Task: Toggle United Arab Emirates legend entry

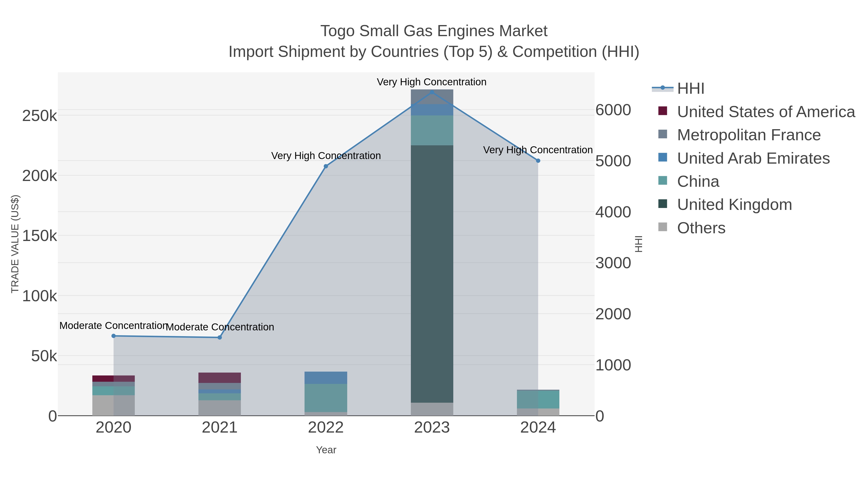Action: tap(744, 158)
